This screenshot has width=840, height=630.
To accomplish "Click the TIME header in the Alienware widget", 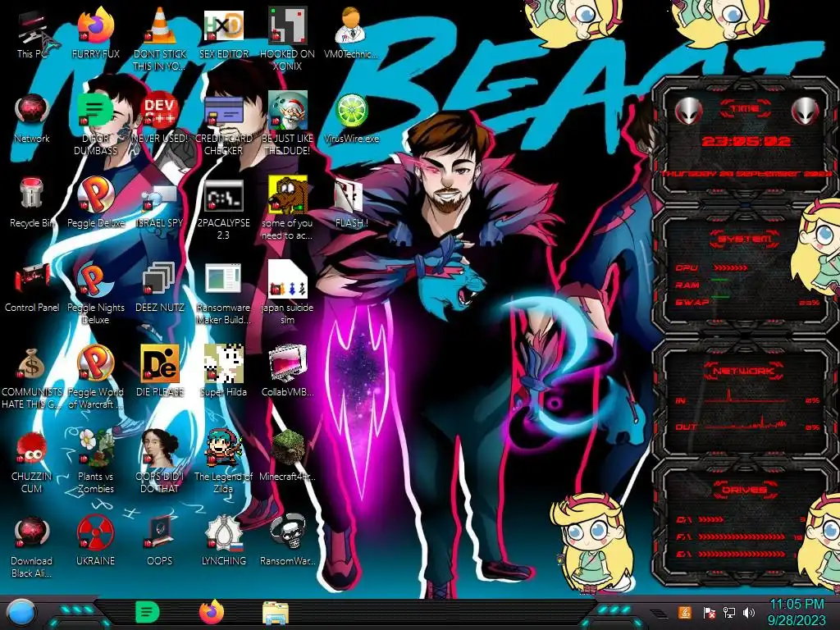I will click(x=745, y=109).
